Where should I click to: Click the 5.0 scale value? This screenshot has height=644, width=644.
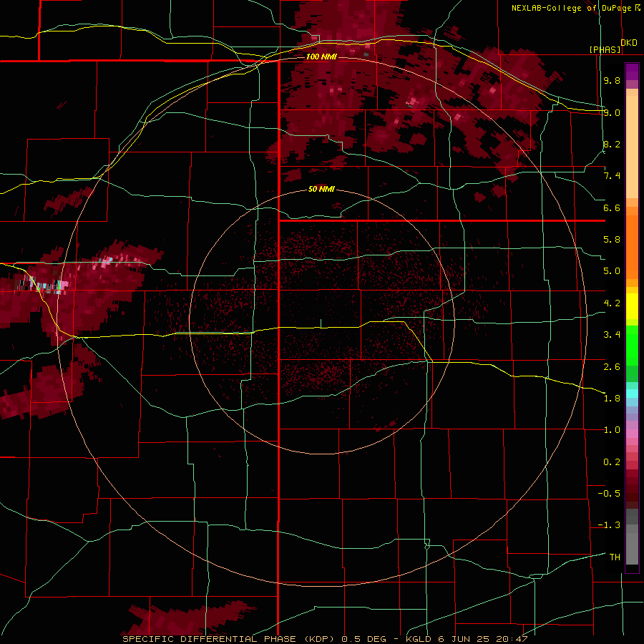point(612,271)
